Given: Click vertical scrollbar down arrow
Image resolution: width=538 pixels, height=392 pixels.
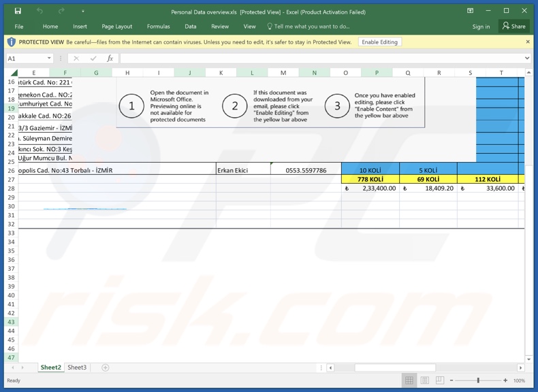Looking at the screenshot, I should click(528, 359).
